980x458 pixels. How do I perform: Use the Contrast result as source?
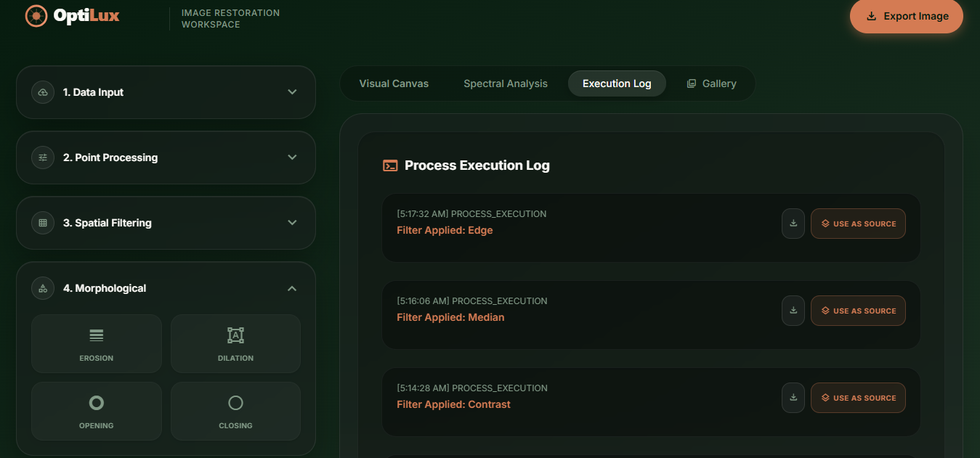coord(858,398)
